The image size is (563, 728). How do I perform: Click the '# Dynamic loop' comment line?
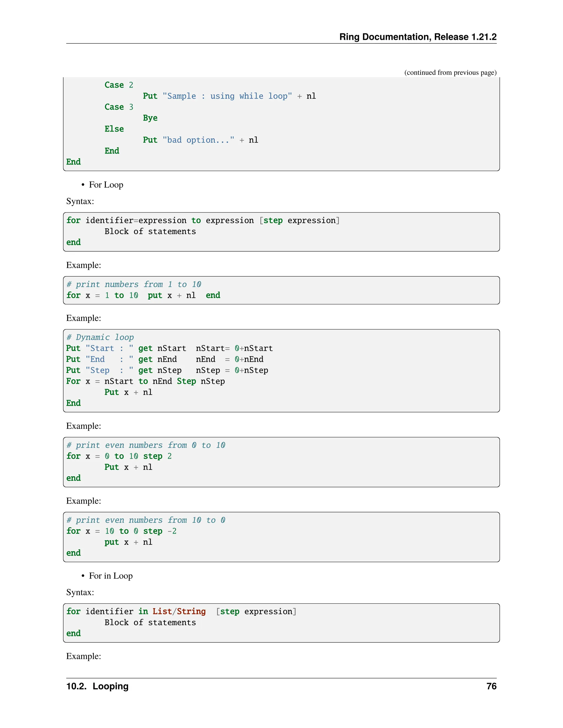100,337
